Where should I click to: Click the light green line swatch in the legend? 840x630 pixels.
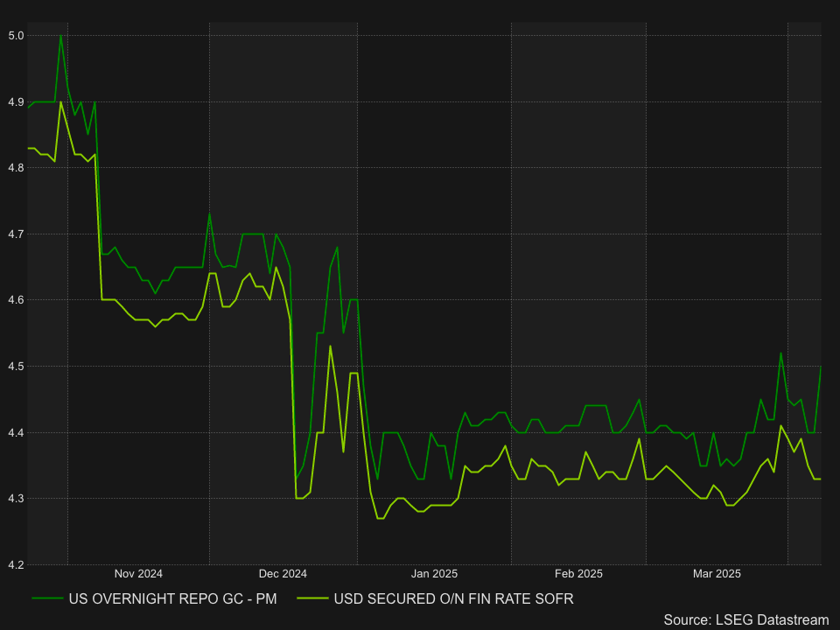click(x=313, y=599)
